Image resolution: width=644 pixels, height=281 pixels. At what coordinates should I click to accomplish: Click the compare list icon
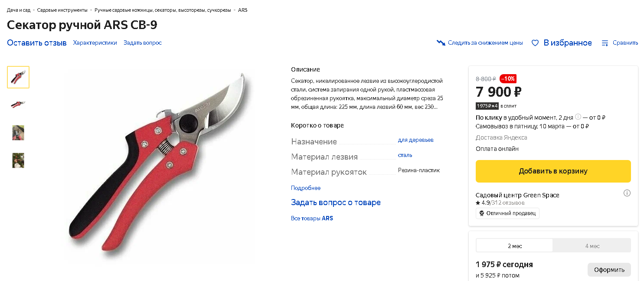605,43
